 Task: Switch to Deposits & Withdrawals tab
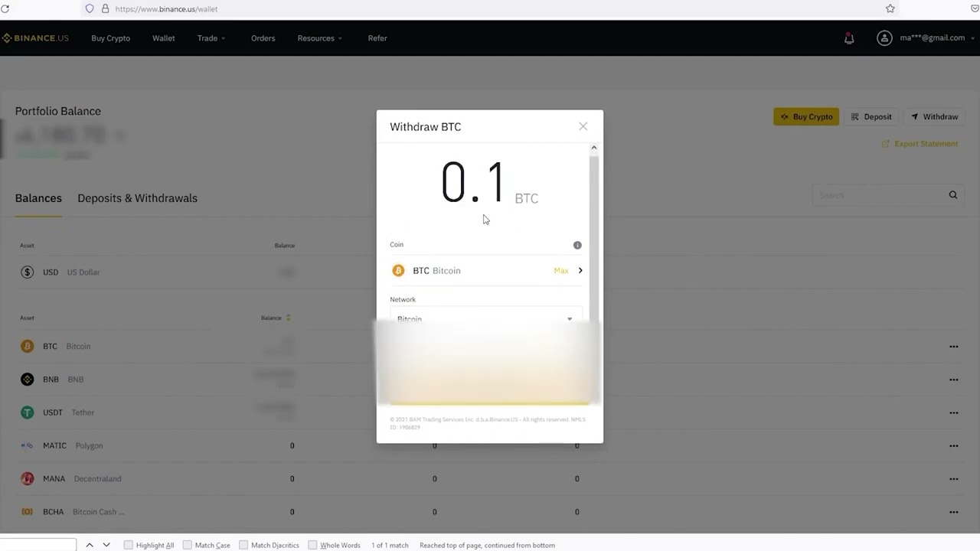[137, 198]
